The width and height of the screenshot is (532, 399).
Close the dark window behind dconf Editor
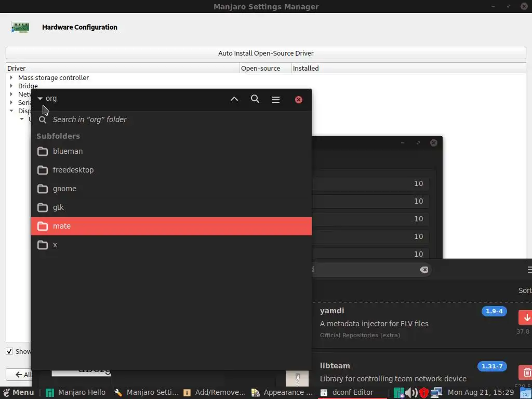(x=434, y=143)
